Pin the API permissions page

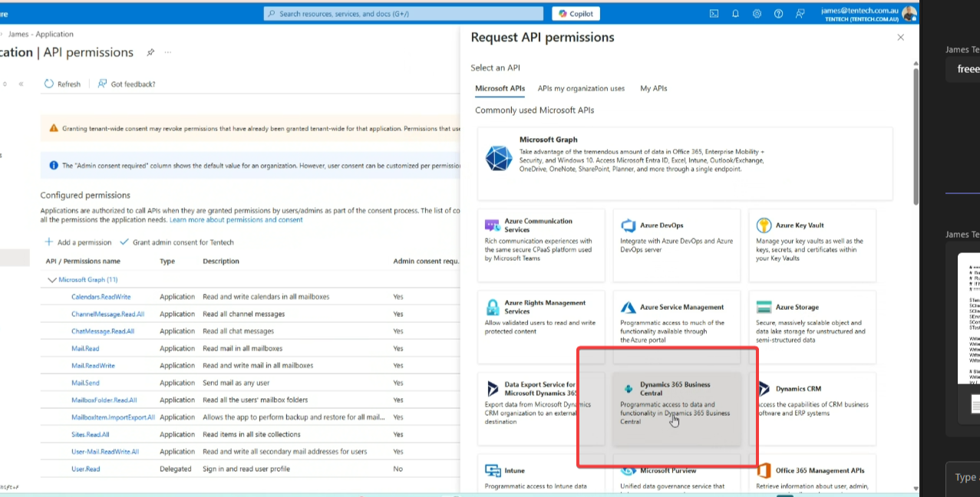point(150,52)
